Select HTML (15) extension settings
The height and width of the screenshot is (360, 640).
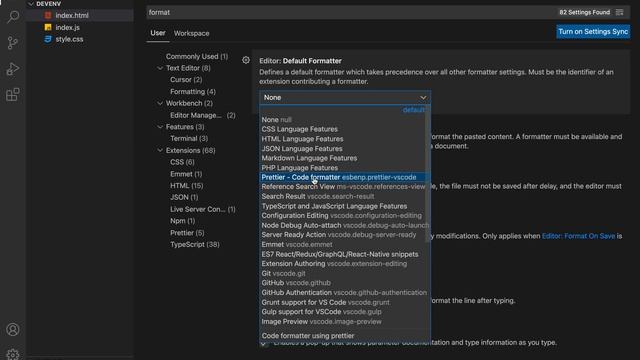click(x=187, y=186)
